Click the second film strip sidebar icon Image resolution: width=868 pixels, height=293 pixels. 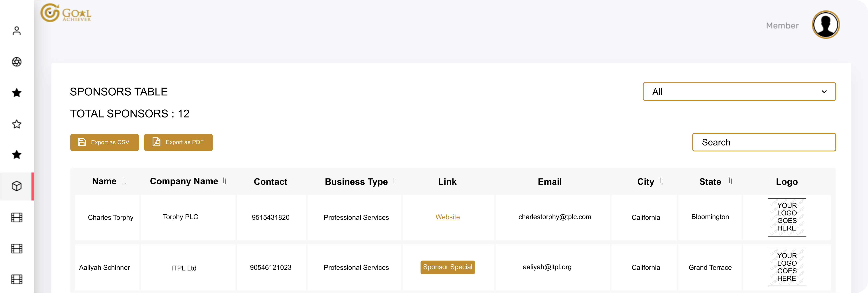point(16,248)
